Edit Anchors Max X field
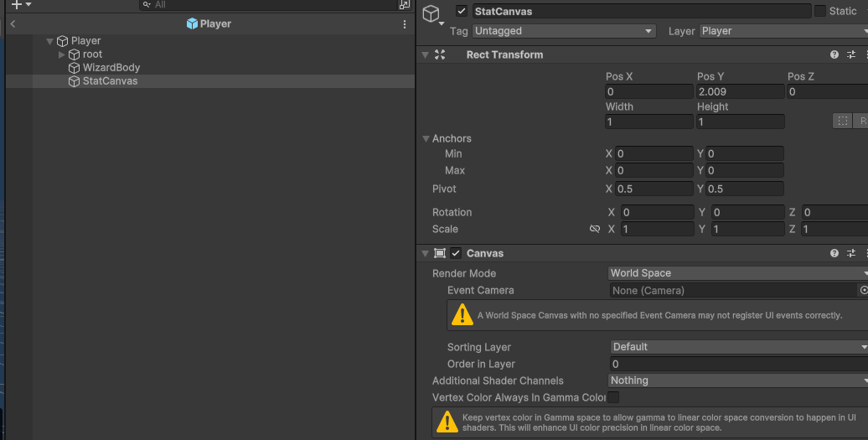This screenshot has height=440, width=868. point(654,170)
